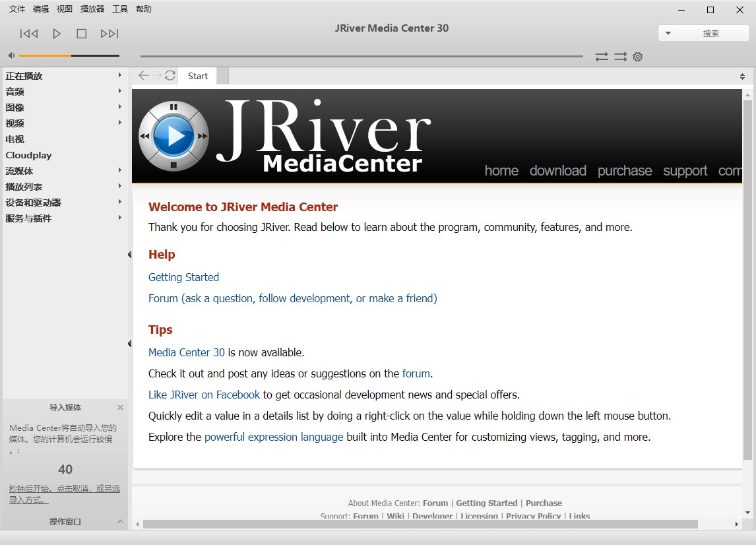Skip to the Next track
The image size is (756, 545).
pyautogui.click(x=110, y=34)
